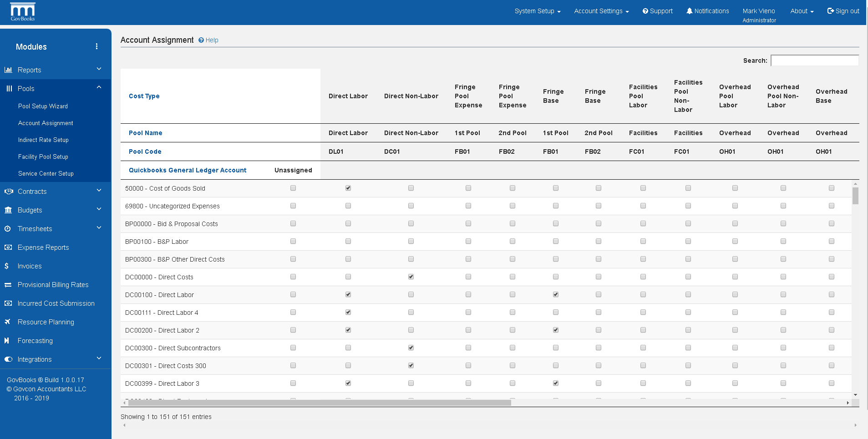
Task: Open the Indirect Rate Setup page
Action: click(43, 140)
